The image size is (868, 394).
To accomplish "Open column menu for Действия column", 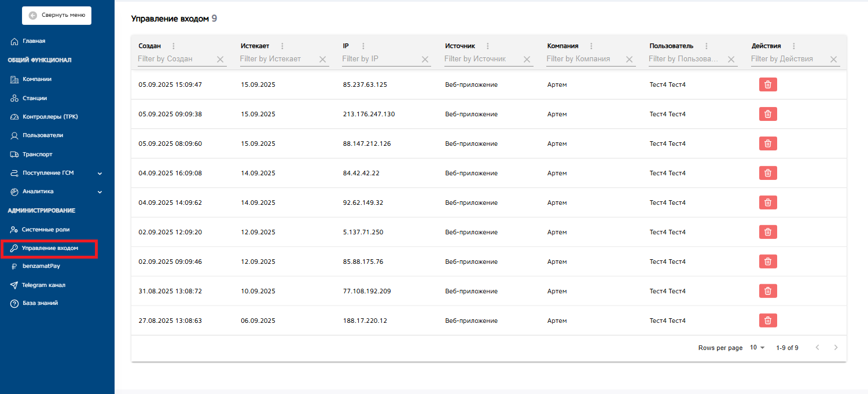I will 793,46.
